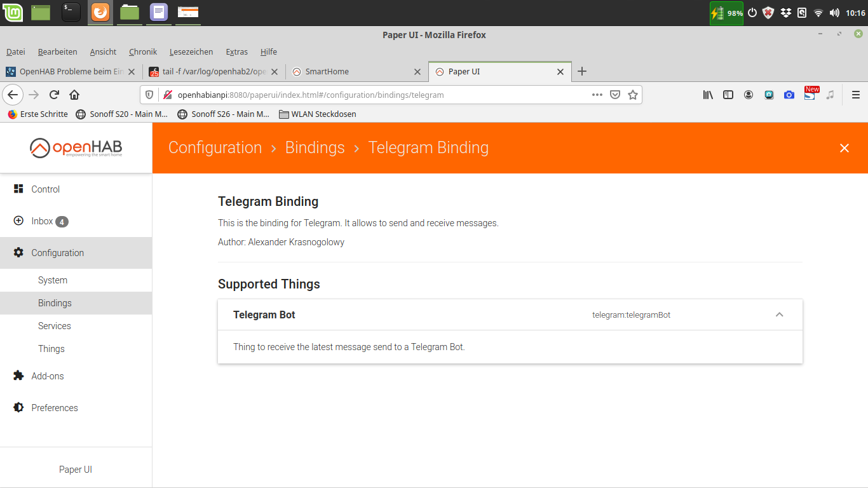This screenshot has height=488, width=868.
Task: Open the battery 98% indicator
Action: (726, 13)
